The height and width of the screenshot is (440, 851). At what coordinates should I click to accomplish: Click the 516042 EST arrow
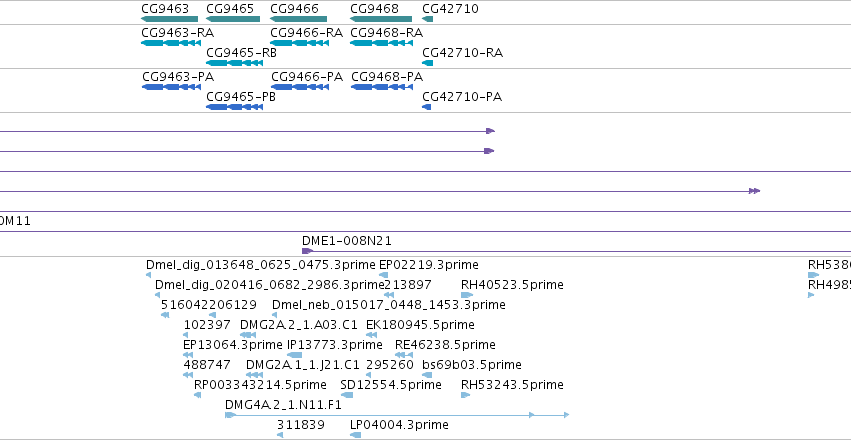166,315
